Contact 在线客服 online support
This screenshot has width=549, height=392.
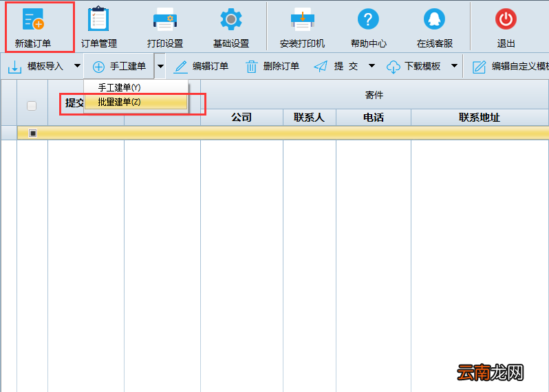pyautogui.click(x=435, y=28)
